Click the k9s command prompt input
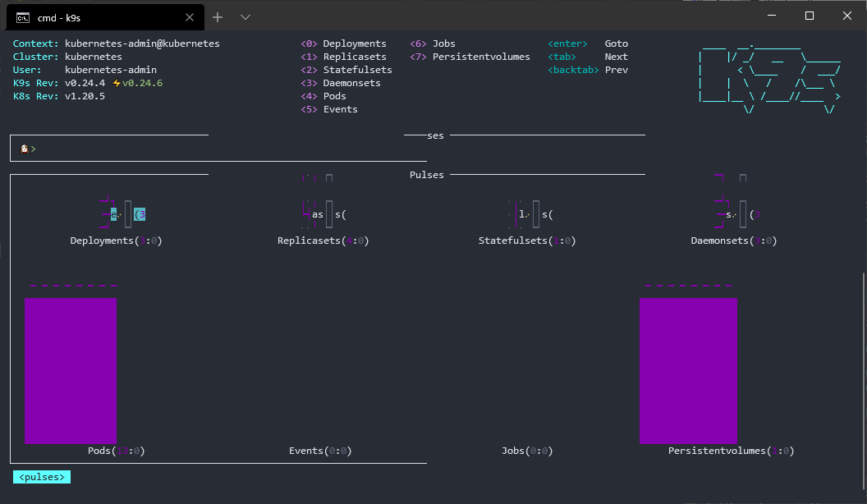The image size is (867, 504). 218,149
